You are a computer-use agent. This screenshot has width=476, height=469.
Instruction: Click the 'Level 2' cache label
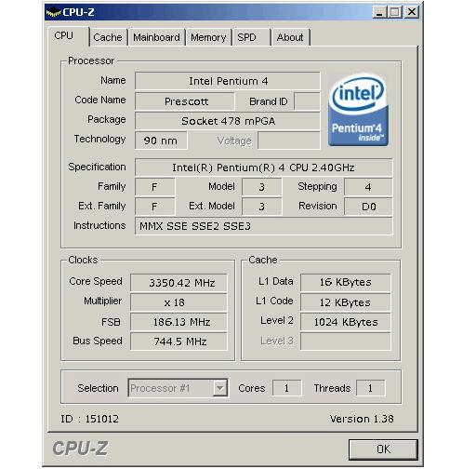click(x=277, y=320)
